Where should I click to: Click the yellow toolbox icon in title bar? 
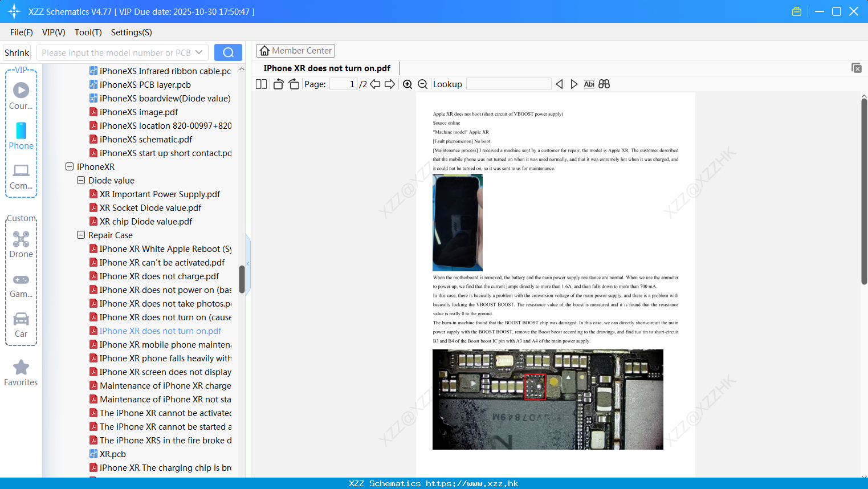tap(797, 11)
